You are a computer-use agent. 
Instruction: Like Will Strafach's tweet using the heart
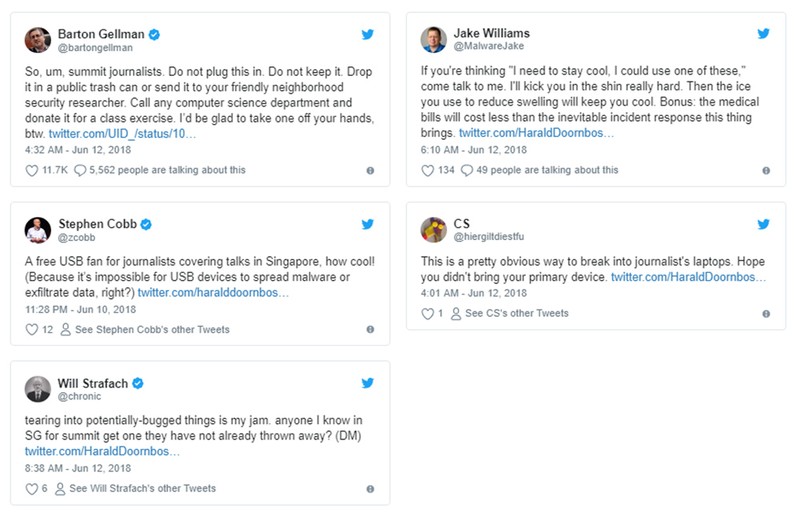(31, 489)
